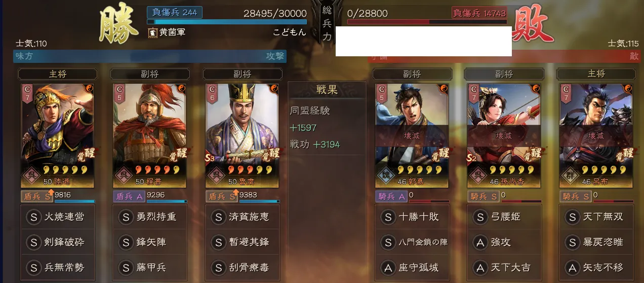The width and height of the screenshot is (644, 283).
Task: Select the 藤甲兵 skill entry
Action: coord(150,267)
